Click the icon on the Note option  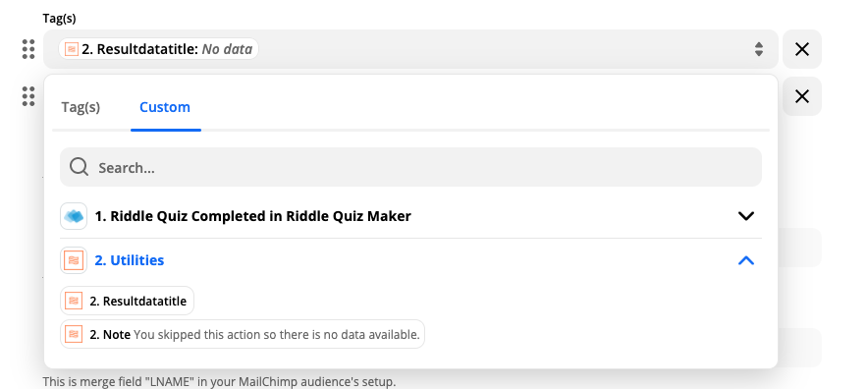point(74,334)
